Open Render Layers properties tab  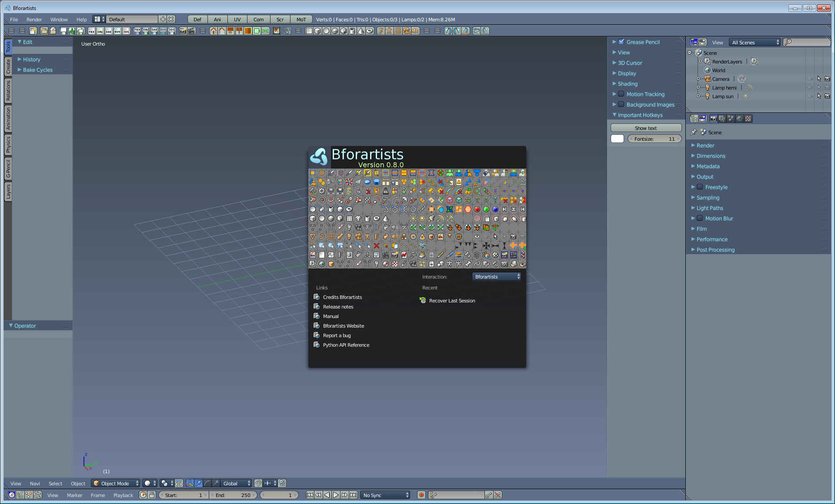[722, 119]
